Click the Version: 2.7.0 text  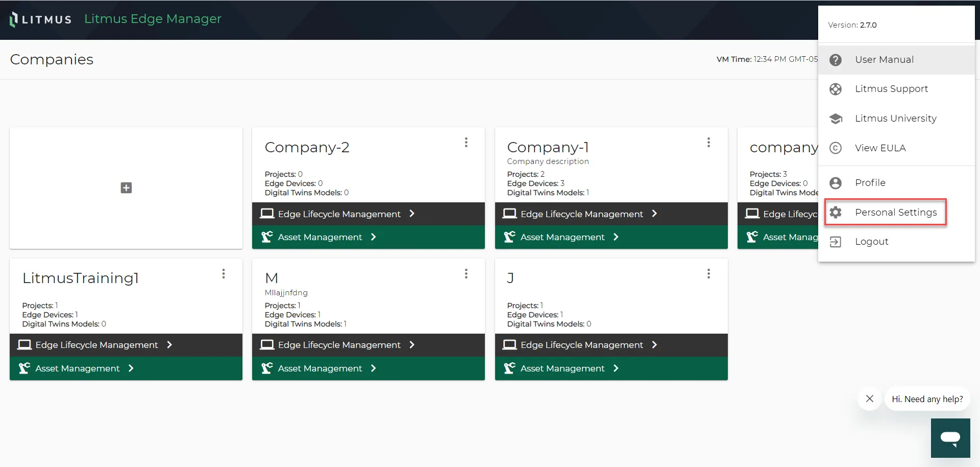click(852, 25)
